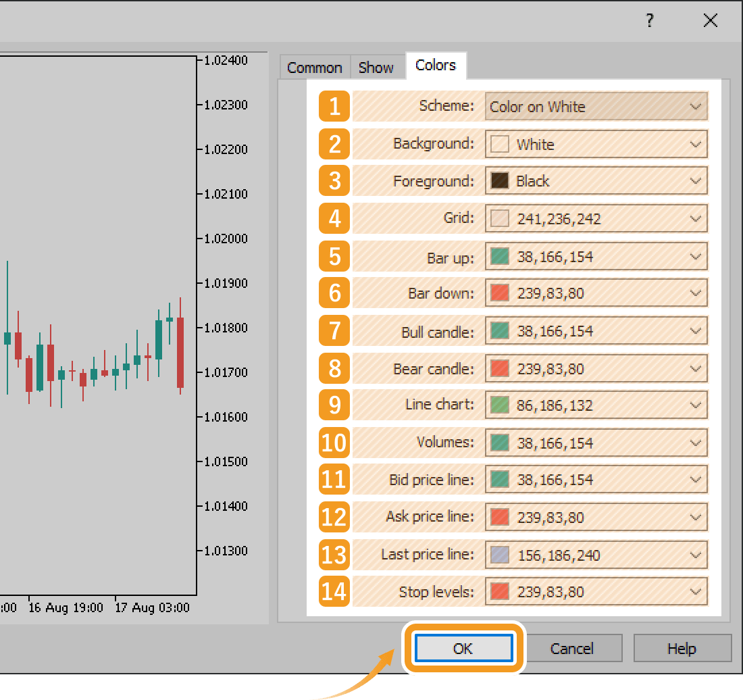
Task: Expand the Background color dropdown
Action: 695,145
